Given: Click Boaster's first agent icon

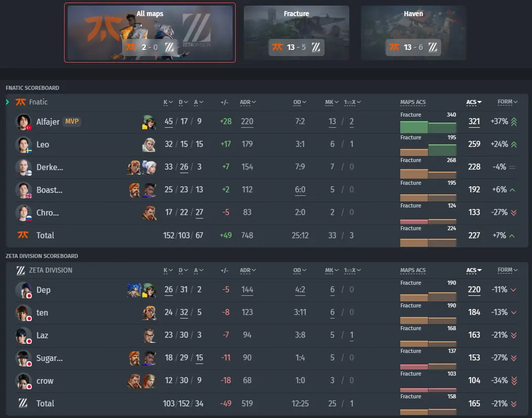Looking at the screenshot, I should 134,190.
